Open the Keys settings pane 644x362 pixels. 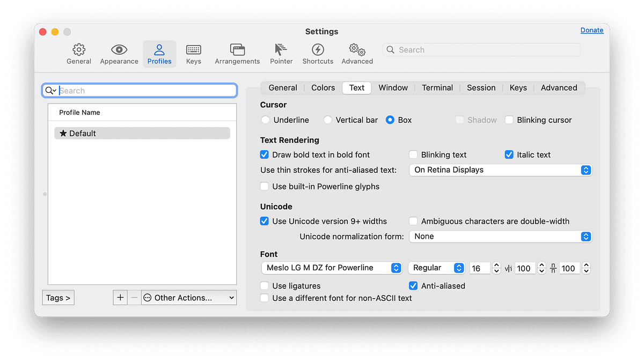193,54
